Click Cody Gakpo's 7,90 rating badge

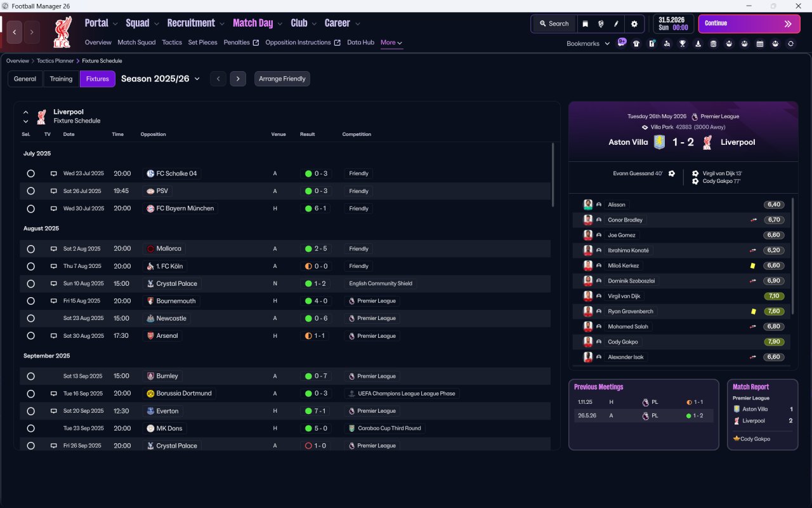click(774, 342)
